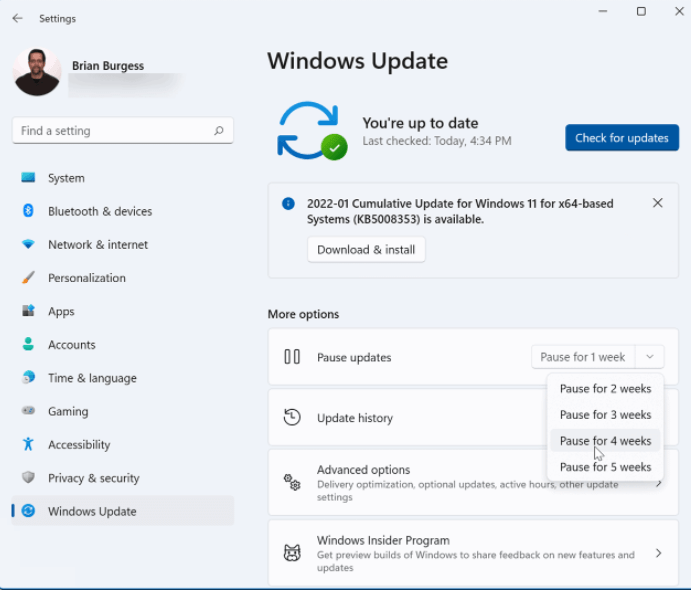Click the Time & language globe icon
The image size is (691, 590).
pos(28,378)
